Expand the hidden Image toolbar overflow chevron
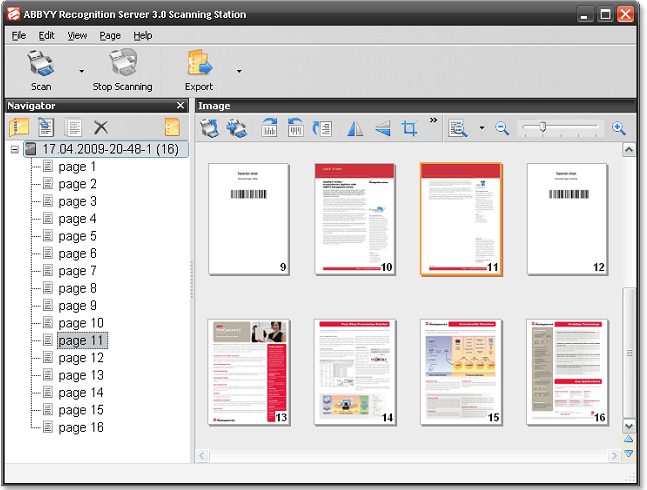The height and width of the screenshot is (490, 647). point(434,121)
